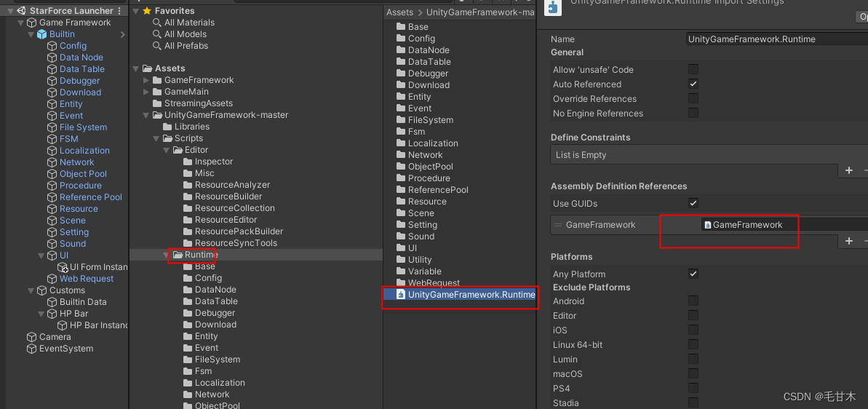Image resolution: width=868 pixels, height=409 pixels.
Task: Collapse the Scripts folder arrow
Action: 156,138
